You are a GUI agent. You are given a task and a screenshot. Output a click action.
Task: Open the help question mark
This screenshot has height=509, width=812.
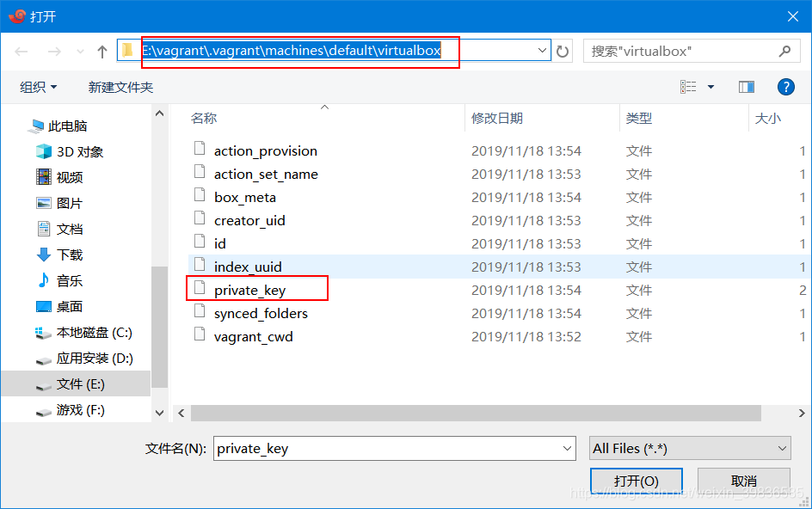(785, 87)
